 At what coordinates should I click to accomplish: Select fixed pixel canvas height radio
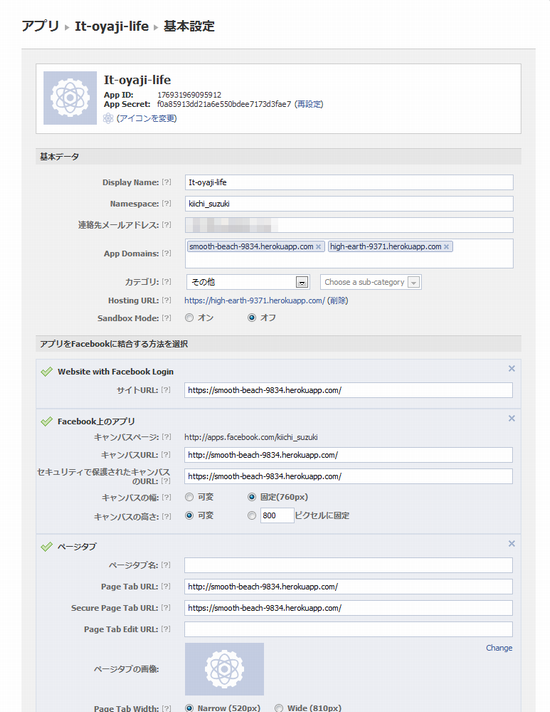252,516
